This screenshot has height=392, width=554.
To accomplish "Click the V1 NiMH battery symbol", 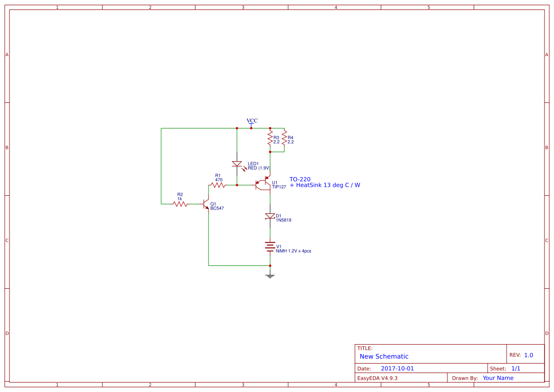I will click(x=269, y=246).
